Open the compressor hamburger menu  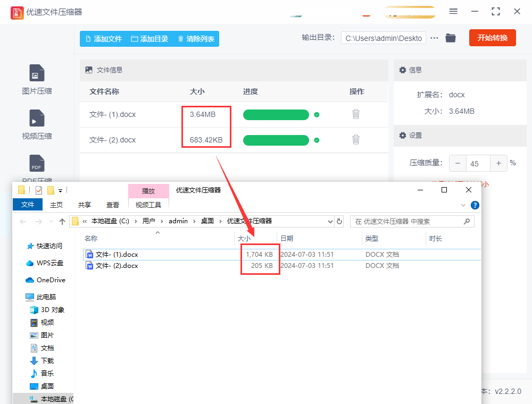(x=453, y=12)
